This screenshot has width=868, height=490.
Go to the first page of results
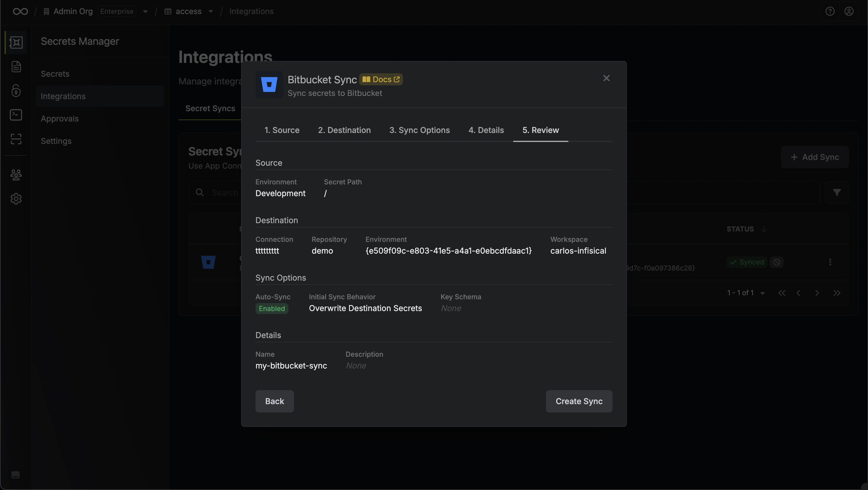(x=782, y=293)
